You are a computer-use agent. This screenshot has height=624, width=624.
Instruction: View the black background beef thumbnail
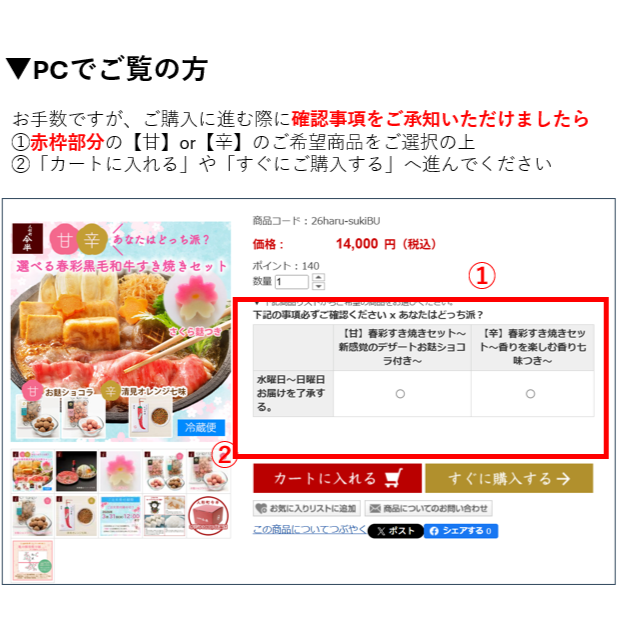pos(76,471)
